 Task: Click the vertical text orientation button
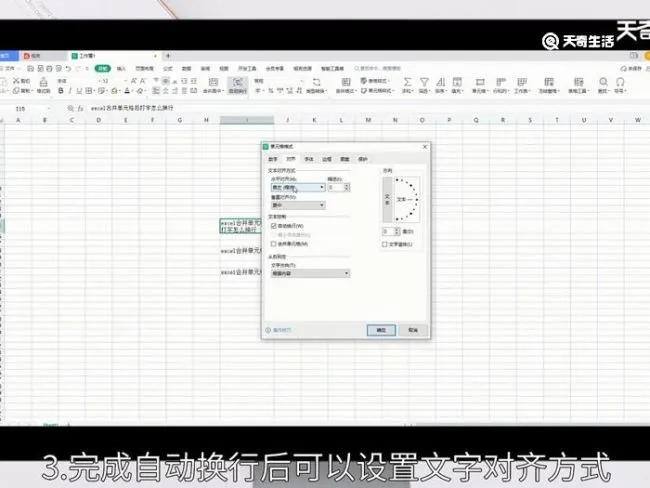click(388, 200)
